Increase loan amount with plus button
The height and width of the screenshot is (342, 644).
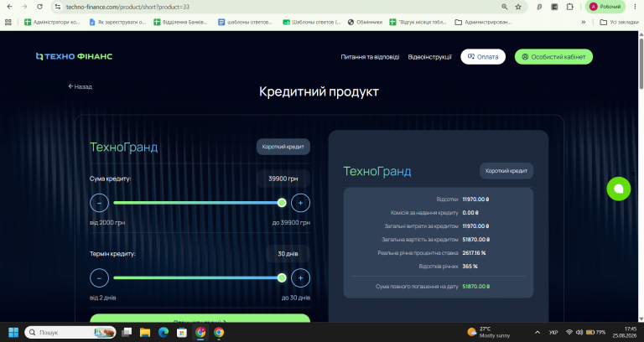point(301,203)
